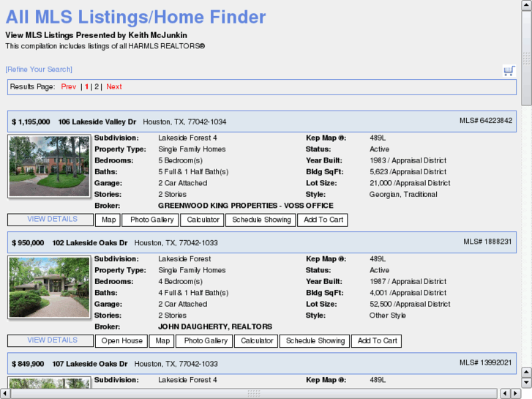
Task: Click the 107 Lakeside Oaks Dr address
Action: (90, 364)
